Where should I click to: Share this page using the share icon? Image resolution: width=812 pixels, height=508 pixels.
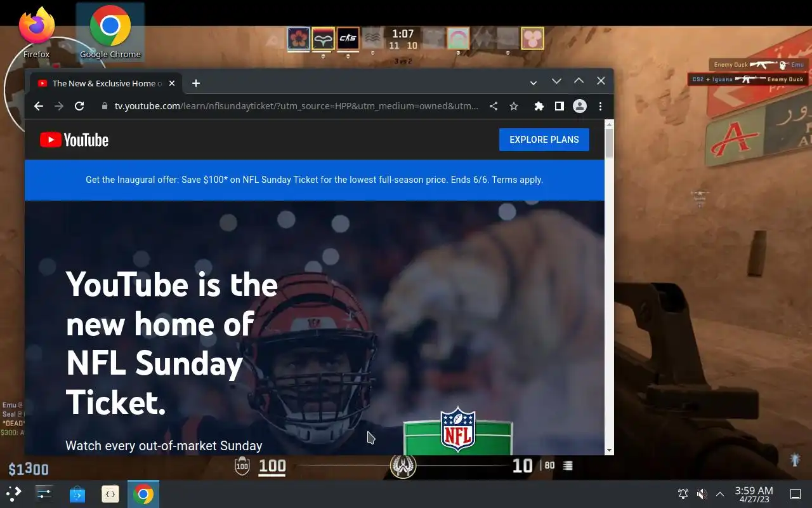(494, 106)
